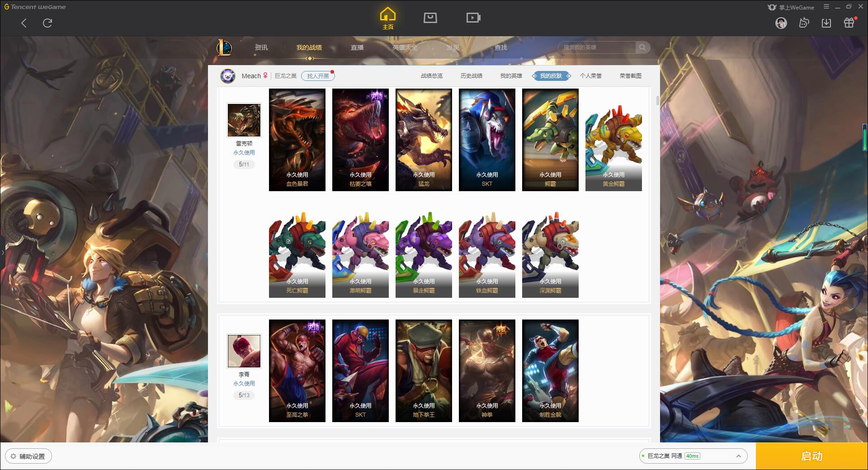The width and height of the screenshot is (868, 470).
Task: Open the video camera icon in top bar
Action: pyautogui.click(x=473, y=18)
